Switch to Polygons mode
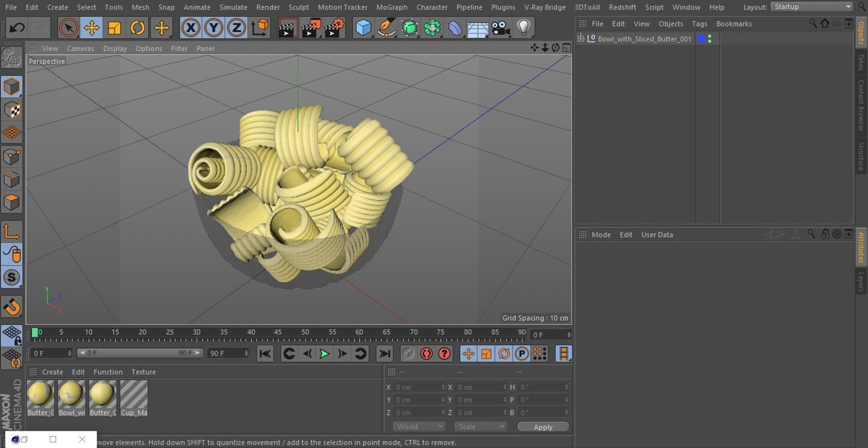This screenshot has height=448, width=868. pos(12,202)
